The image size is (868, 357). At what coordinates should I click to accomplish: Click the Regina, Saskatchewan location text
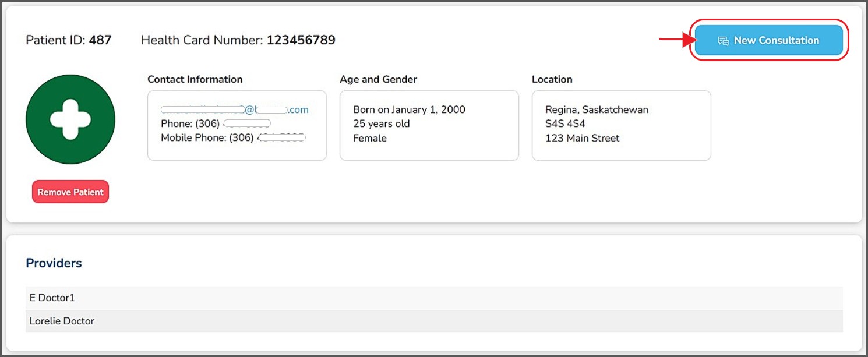(597, 109)
